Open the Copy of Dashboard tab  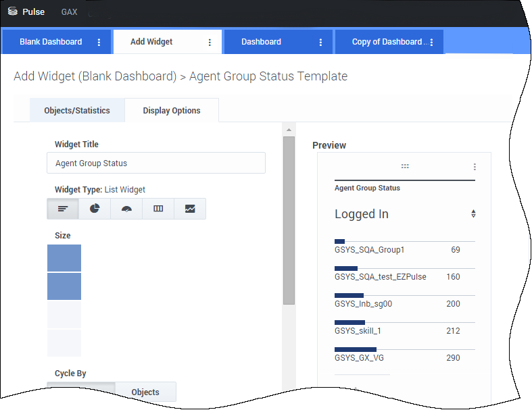(386, 42)
